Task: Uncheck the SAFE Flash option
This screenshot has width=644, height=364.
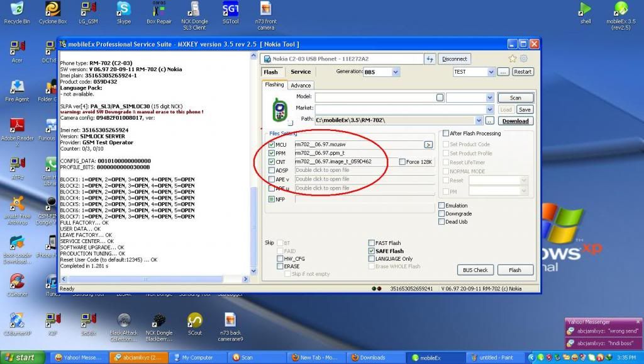Action: point(371,251)
